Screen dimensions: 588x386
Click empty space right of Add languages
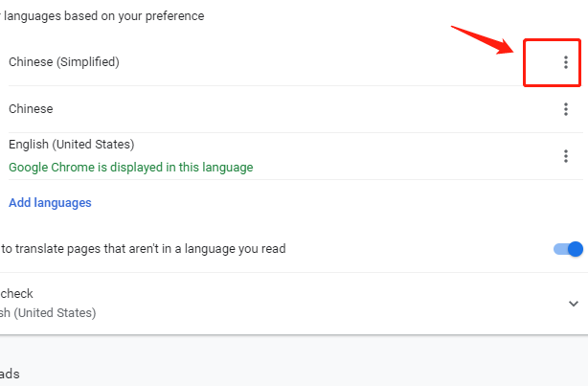tap(287, 203)
